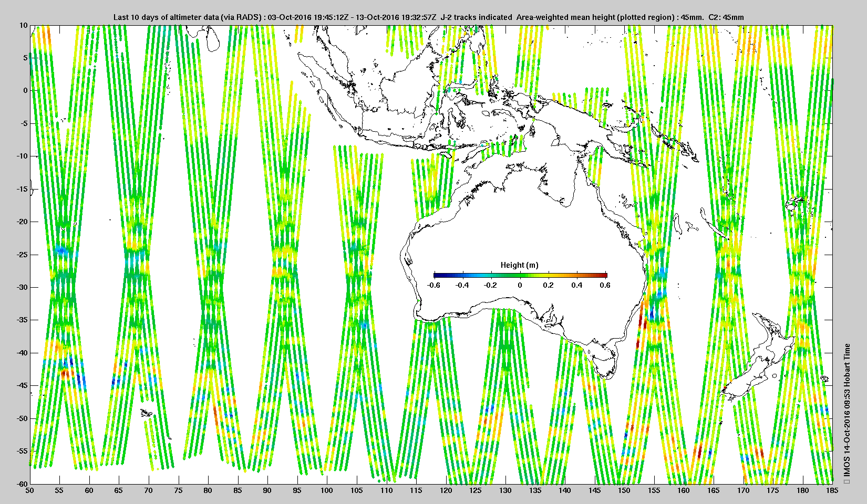Click longitude axis label "120"
This screenshot has height=504, width=867.
[446, 490]
